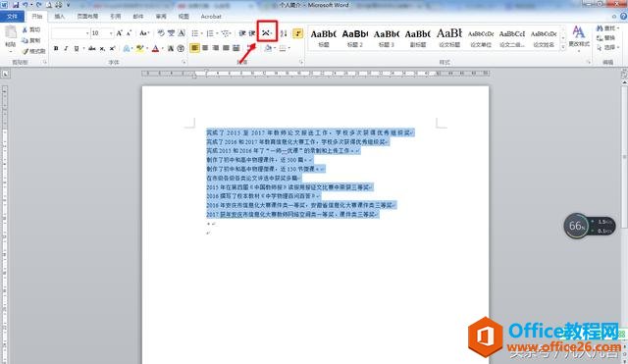Toggle Strikethrough formatting
This screenshot has width=628, height=364.
(92, 48)
